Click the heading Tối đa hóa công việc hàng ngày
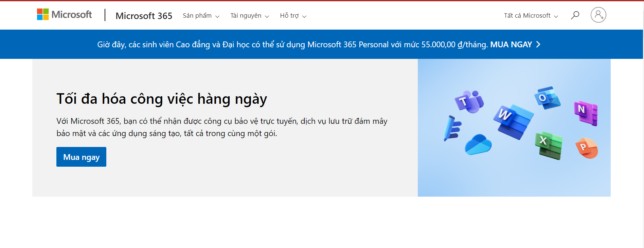The width and height of the screenshot is (644, 248). 162,99
